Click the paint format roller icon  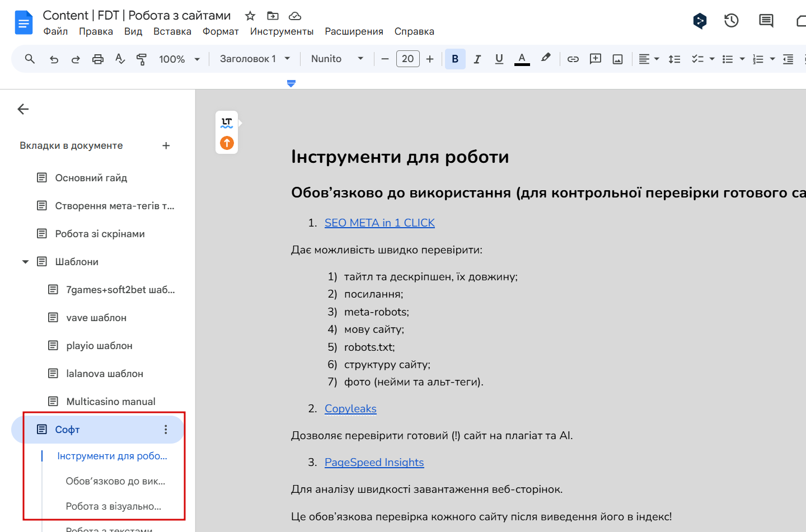(142, 59)
